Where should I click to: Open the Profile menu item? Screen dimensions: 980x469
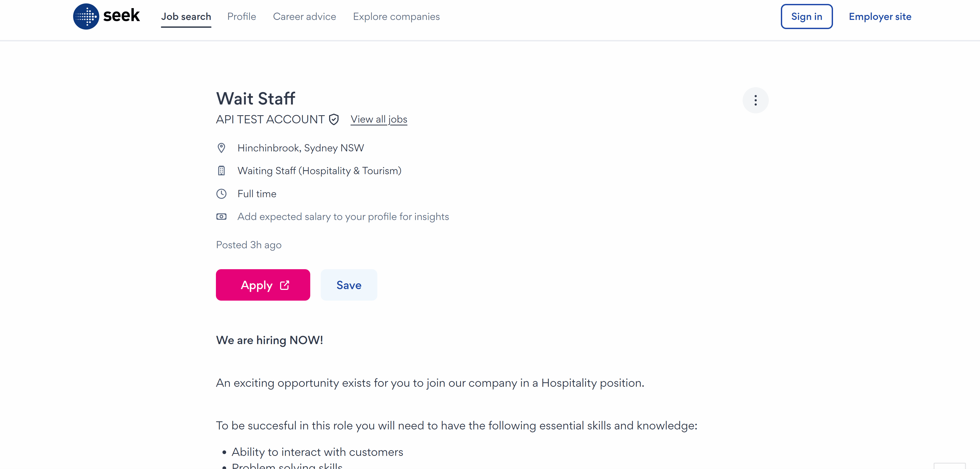coord(242,17)
